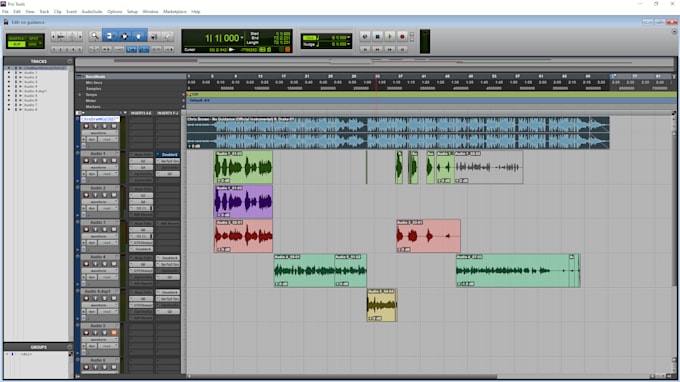Select the yellow clip on Audio 4.dup1
This screenshot has width=680, height=382.
tap(382, 305)
